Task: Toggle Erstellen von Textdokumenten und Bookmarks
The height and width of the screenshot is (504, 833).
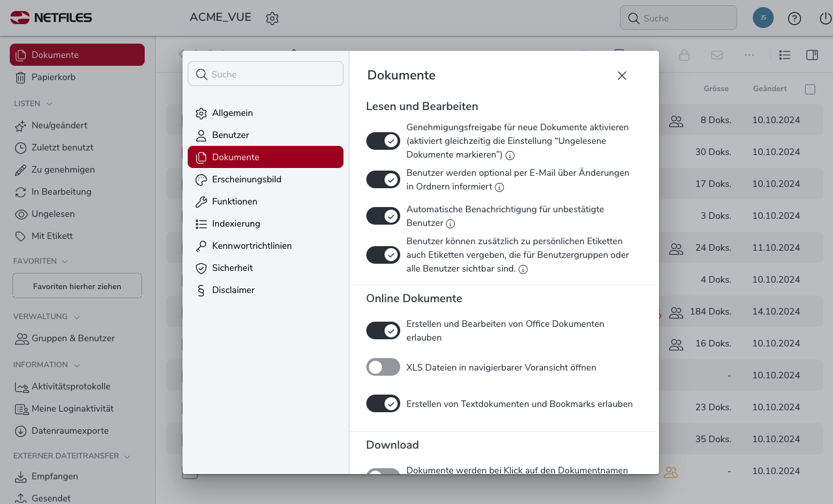Action: 383,404
